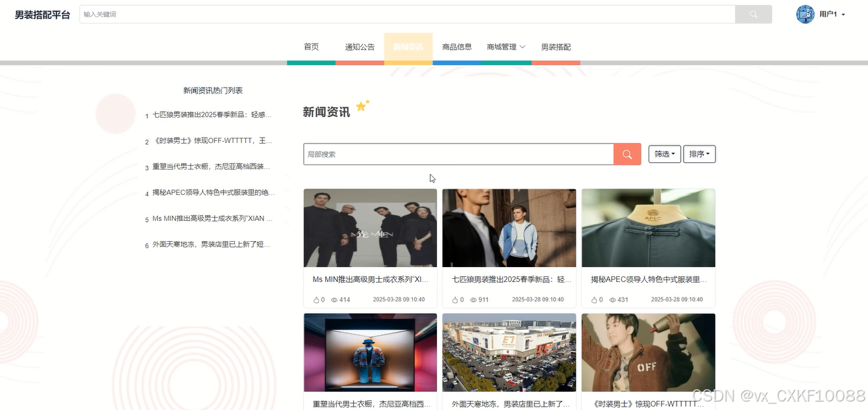
Task: Open APEC jacket article thumbnail
Action: tap(649, 228)
